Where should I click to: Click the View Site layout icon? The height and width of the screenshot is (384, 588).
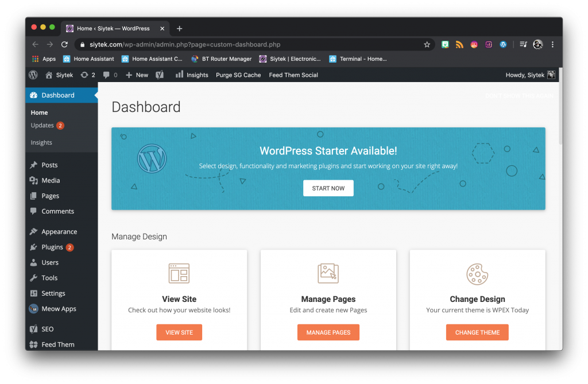(179, 273)
